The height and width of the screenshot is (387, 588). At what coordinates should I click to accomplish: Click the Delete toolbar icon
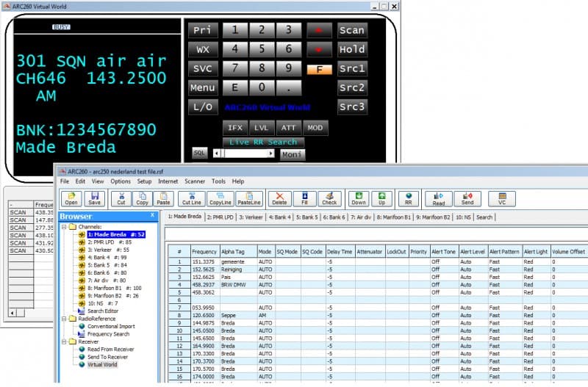coord(279,198)
